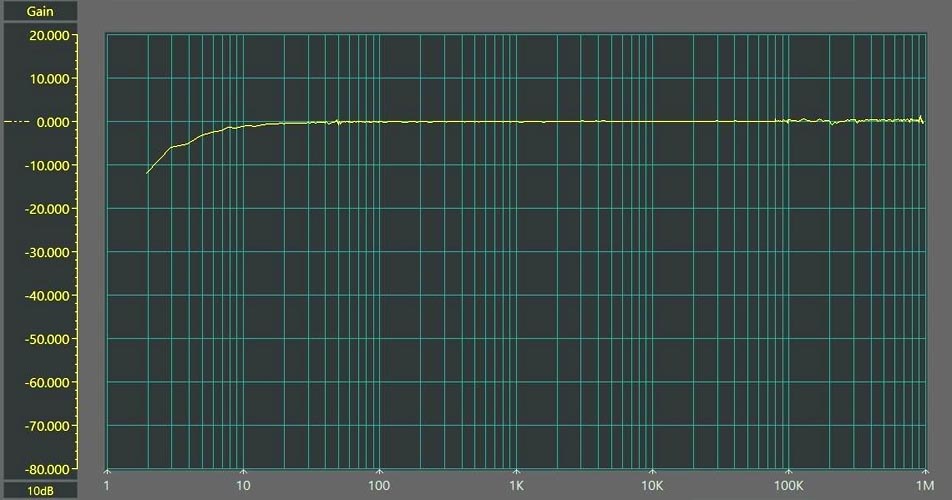This screenshot has width=952, height=500.
Task: Click the Gain label above the Y axis
Action: (39, 12)
